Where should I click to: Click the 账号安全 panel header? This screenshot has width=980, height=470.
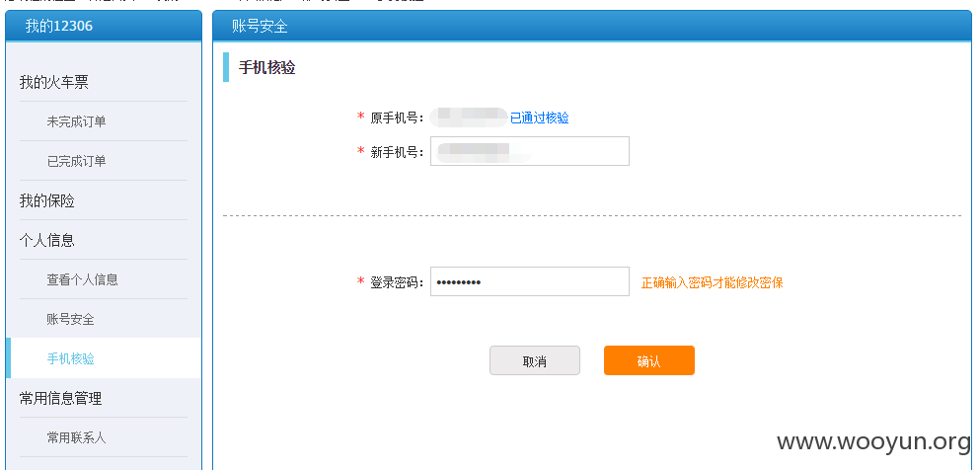592,27
